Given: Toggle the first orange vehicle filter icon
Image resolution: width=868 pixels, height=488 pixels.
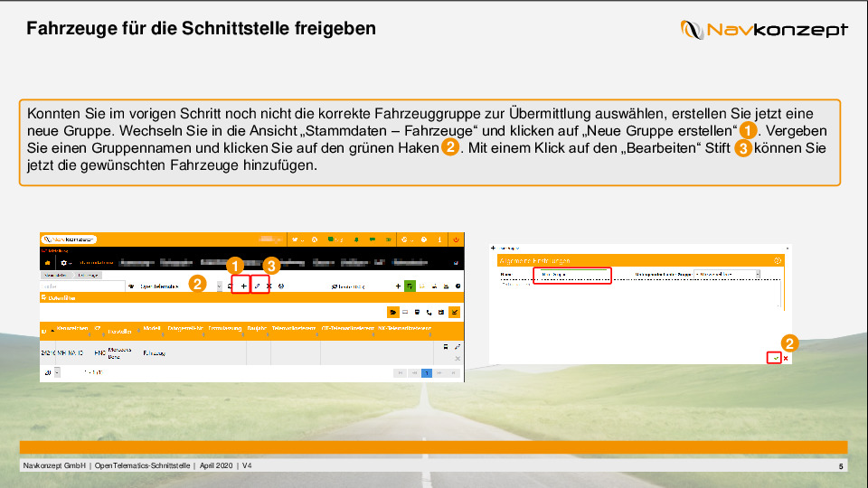Looking at the screenshot, I should coord(393,312).
